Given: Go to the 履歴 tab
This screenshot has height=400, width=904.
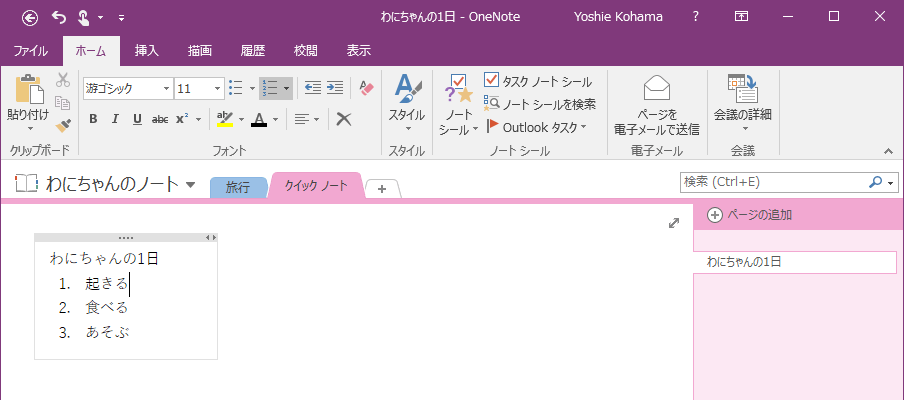Looking at the screenshot, I should pos(253,51).
